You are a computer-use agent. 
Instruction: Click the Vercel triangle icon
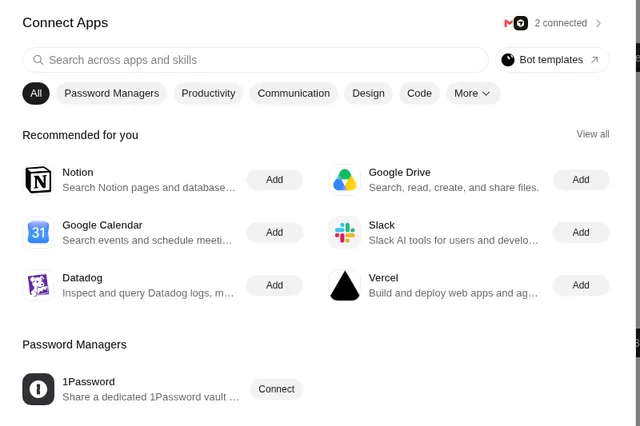pos(345,285)
